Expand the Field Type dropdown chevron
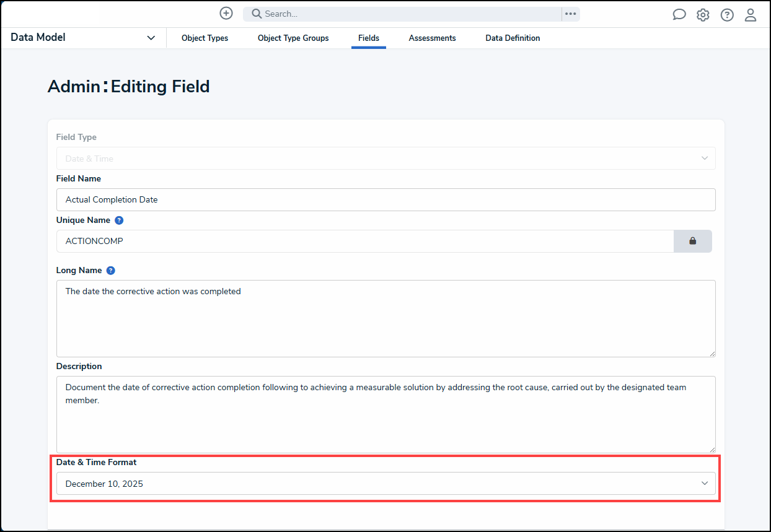Image resolution: width=771 pixels, height=532 pixels. (x=704, y=158)
